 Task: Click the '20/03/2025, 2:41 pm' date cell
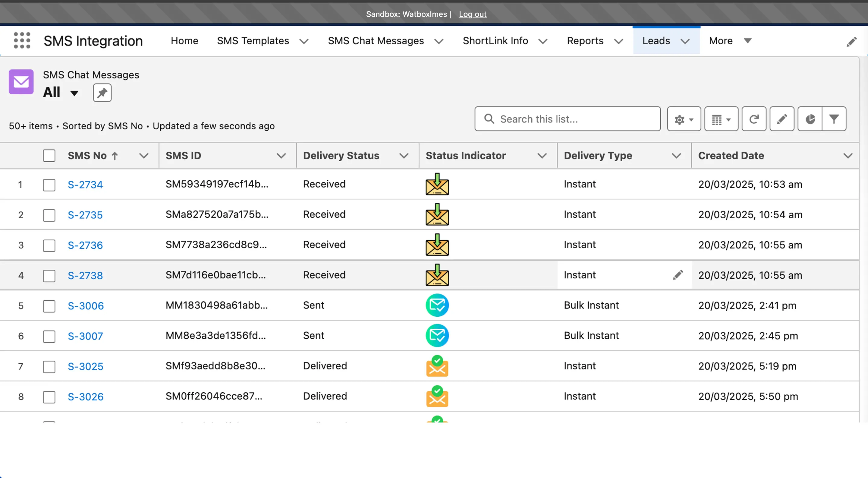coord(747,305)
